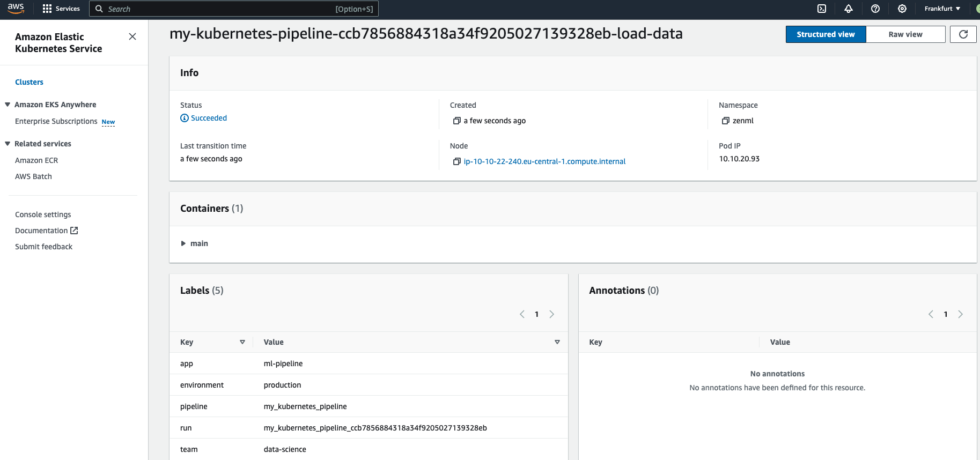Image resolution: width=980 pixels, height=460 pixels.
Task: Open the Frankfurt region dropdown
Action: [x=942, y=9]
